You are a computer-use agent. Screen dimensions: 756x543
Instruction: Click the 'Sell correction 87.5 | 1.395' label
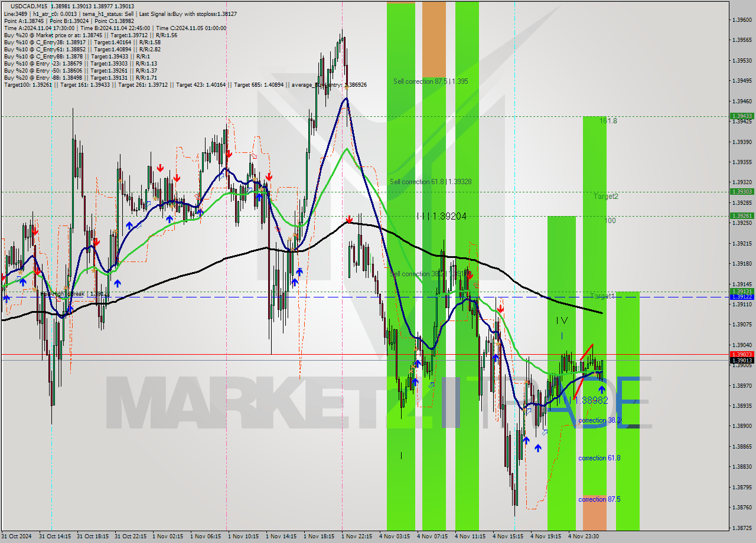coord(431,81)
